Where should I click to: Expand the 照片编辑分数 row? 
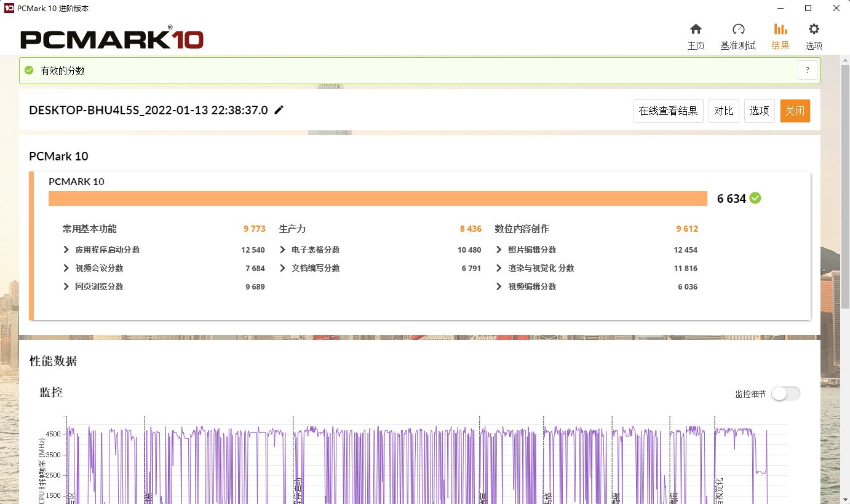[x=499, y=250]
